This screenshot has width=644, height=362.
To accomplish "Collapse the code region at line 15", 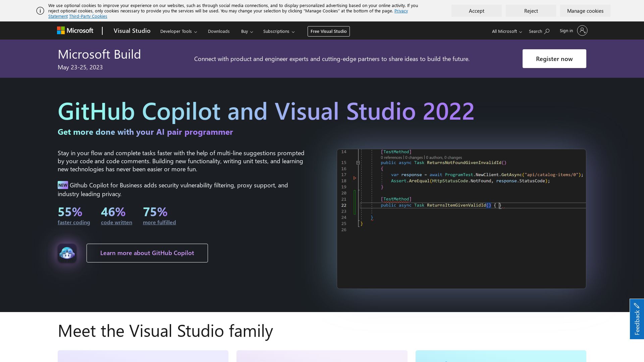I will click(x=358, y=162).
